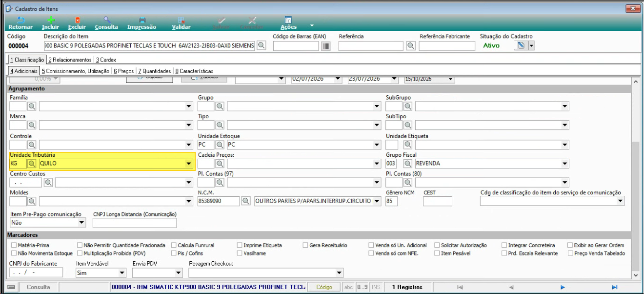Open the 8 Características tab
The height and width of the screenshot is (294, 644).
tap(194, 71)
